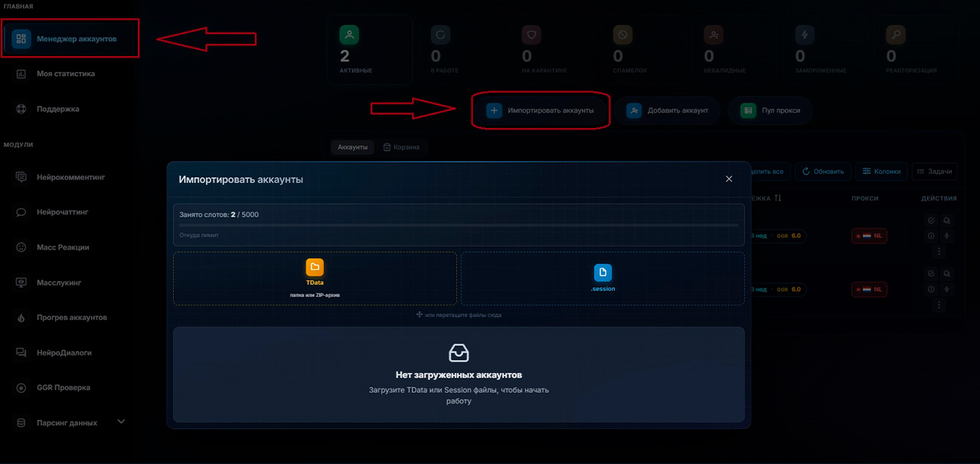Open the Пул прокси button
The width and height of the screenshot is (980, 464).
pos(770,110)
